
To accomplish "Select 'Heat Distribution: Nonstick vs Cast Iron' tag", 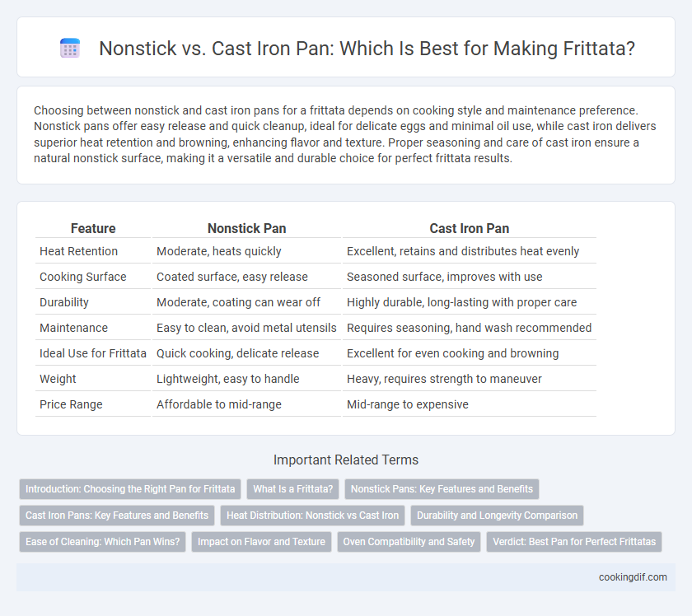I will pyautogui.click(x=312, y=516).
